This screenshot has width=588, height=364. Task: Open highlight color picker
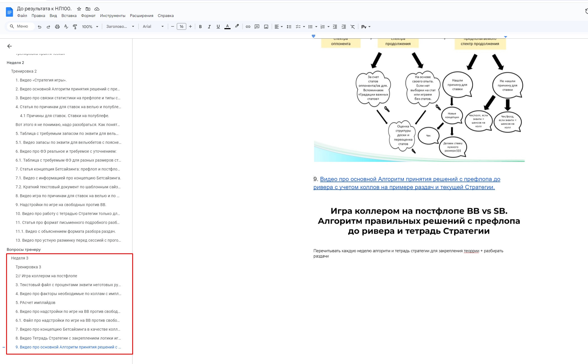237,26
